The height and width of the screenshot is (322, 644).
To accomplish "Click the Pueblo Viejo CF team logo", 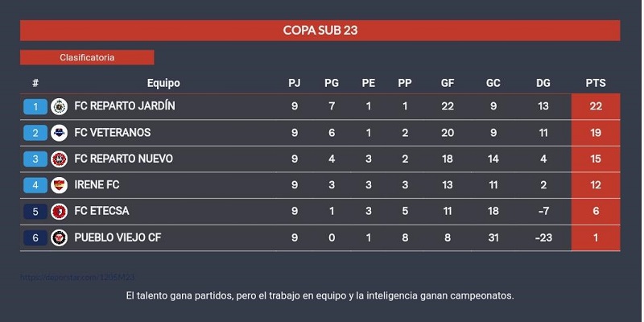I will click(x=59, y=237).
